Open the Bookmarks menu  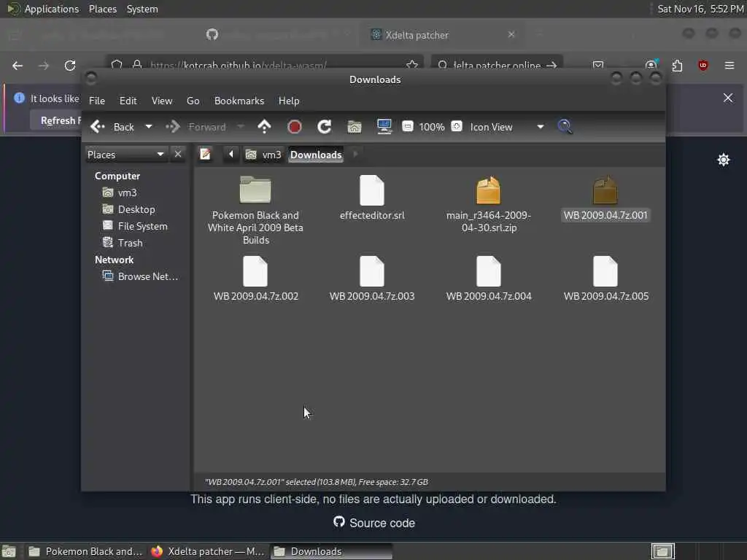click(239, 101)
